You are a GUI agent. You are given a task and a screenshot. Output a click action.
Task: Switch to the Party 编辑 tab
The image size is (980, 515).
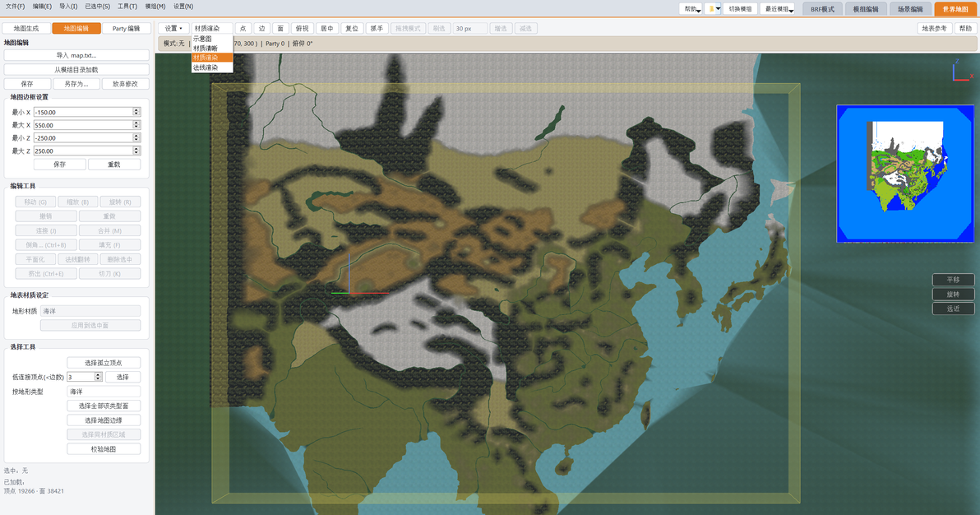[x=127, y=28]
